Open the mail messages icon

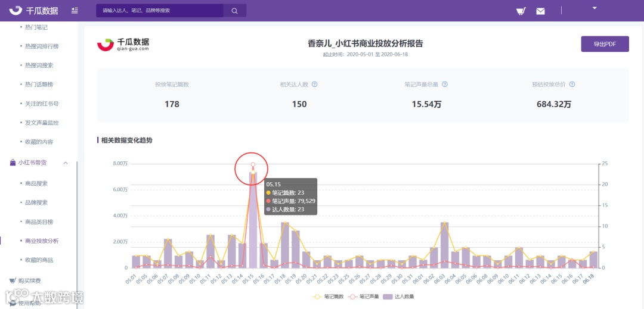point(540,11)
